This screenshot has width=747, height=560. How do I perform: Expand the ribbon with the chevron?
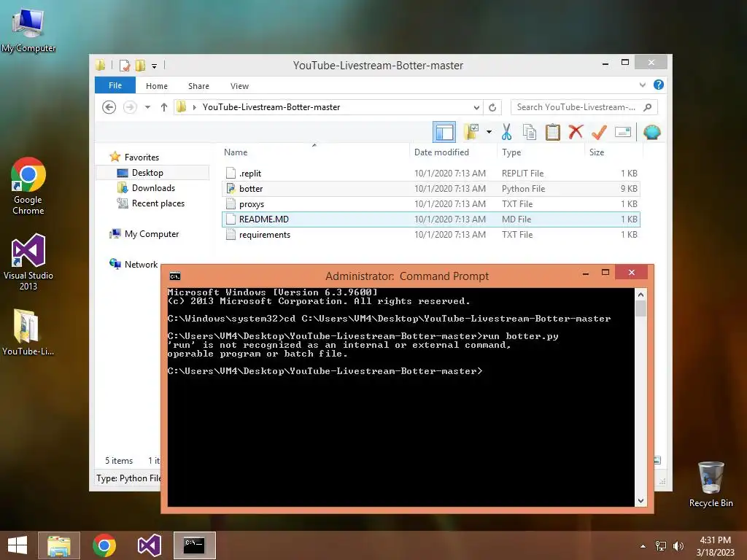tap(642, 85)
